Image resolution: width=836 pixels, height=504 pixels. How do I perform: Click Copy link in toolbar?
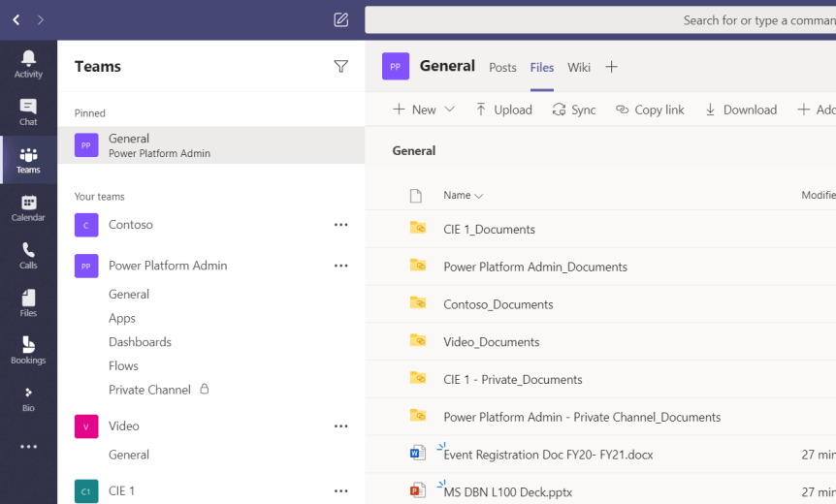(650, 110)
